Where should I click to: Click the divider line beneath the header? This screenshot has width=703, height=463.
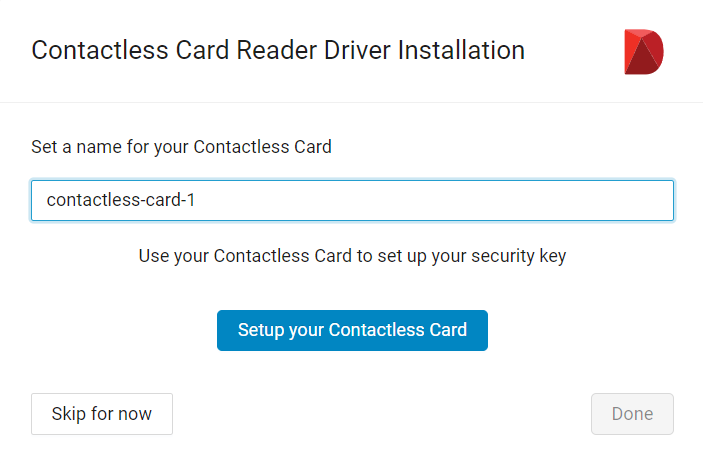pos(352,102)
